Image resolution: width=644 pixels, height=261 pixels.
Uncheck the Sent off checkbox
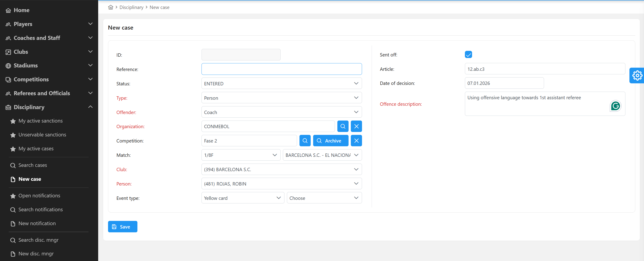point(468,54)
